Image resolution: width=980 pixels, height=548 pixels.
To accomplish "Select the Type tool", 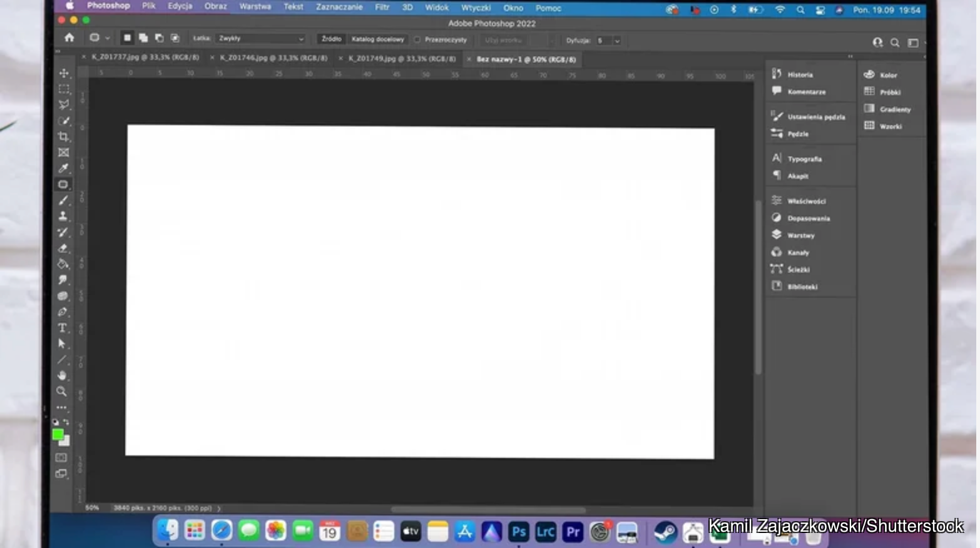I will tap(63, 328).
